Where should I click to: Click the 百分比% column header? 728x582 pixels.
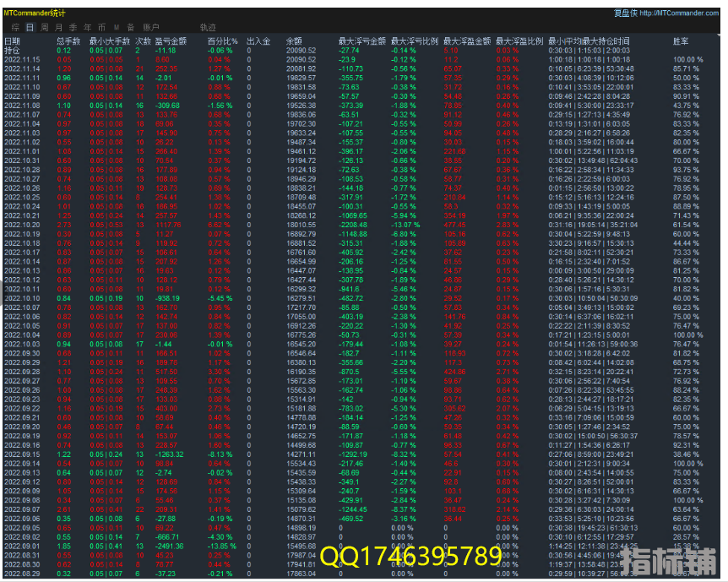point(223,41)
